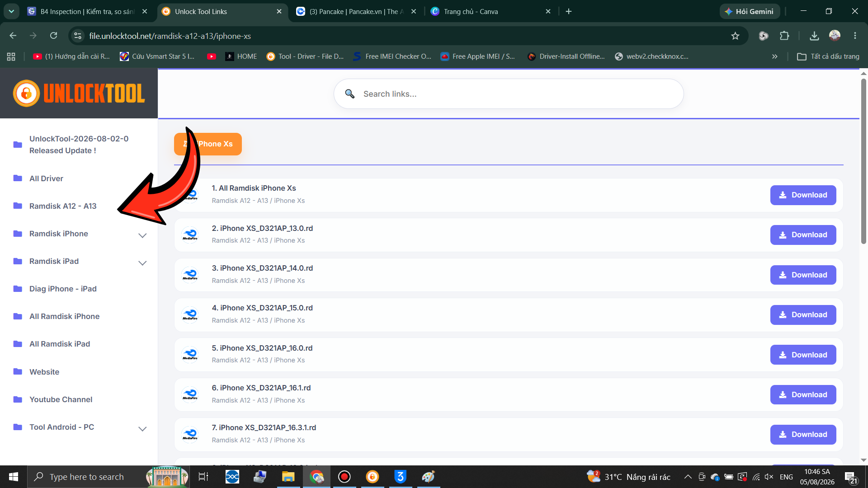Click MediaFire icon for iPhone XS_D321AP_15.0.rd
This screenshot has width=868, height=488.
pos(190,314)
